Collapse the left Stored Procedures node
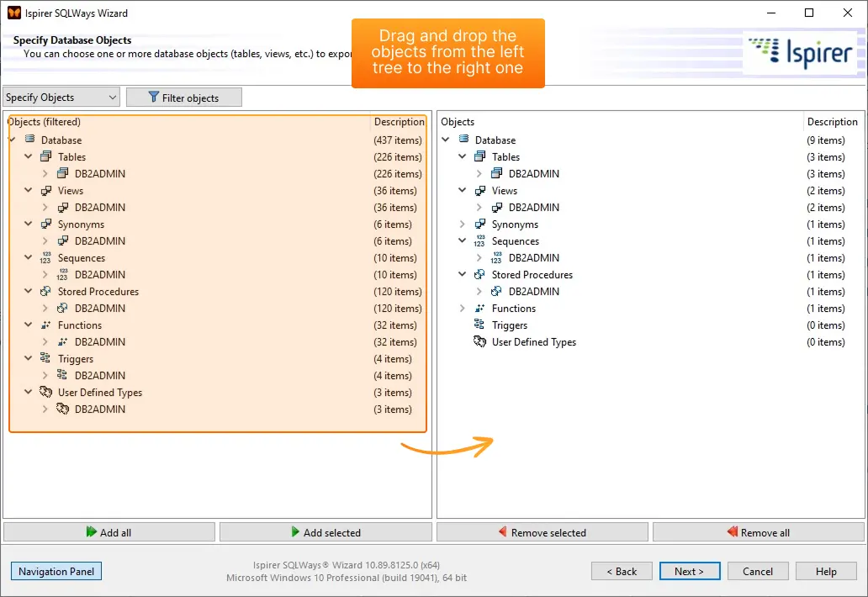 [x=29, y=291]
